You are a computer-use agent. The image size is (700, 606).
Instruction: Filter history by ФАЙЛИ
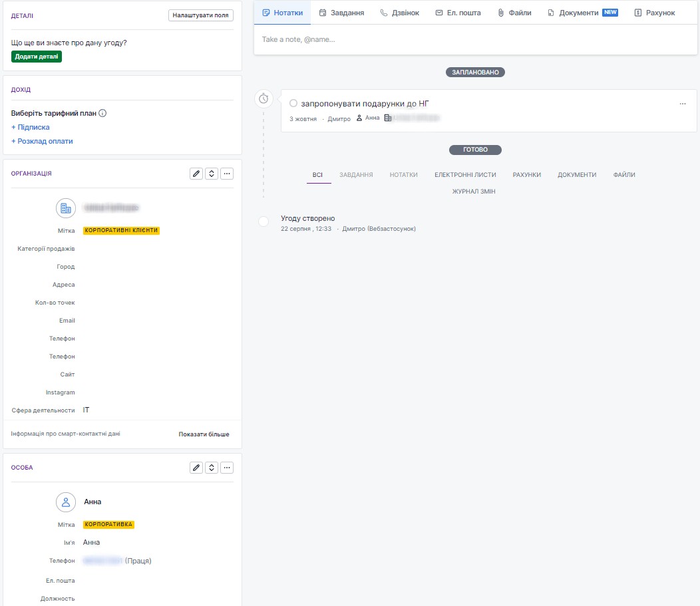pos(624,175)
